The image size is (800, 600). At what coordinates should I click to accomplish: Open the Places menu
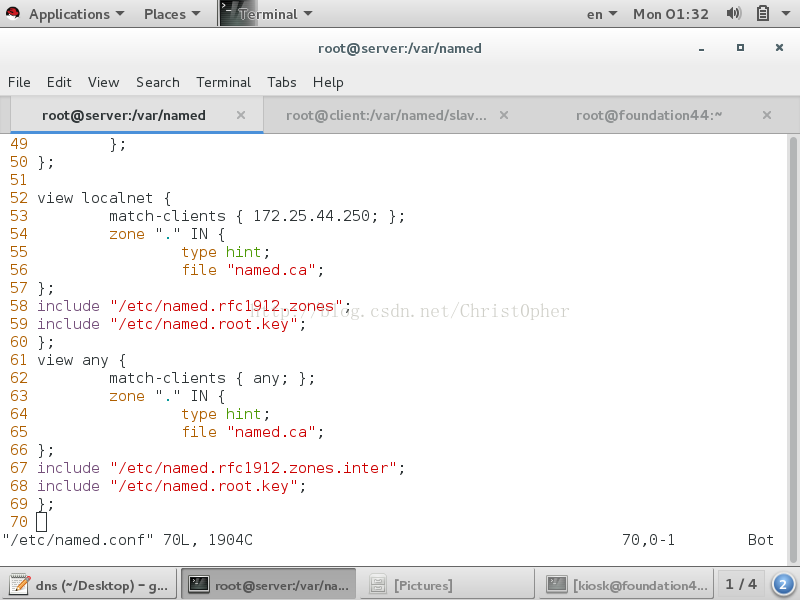click(172, 14)
